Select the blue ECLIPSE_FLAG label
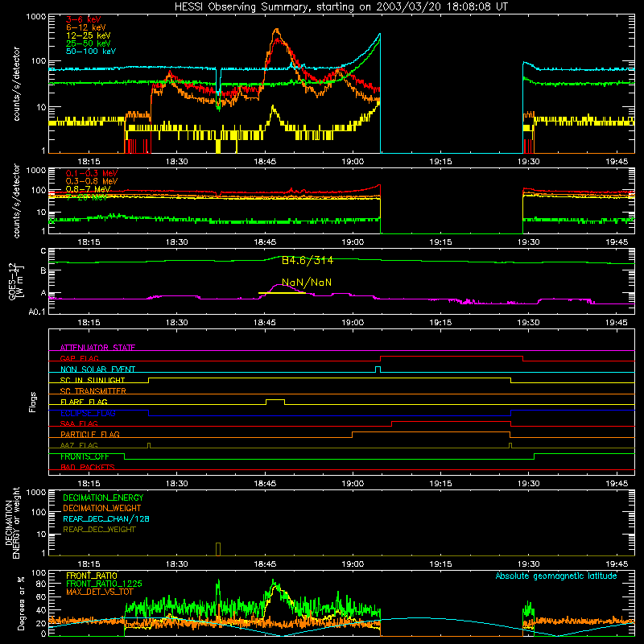 88,413
